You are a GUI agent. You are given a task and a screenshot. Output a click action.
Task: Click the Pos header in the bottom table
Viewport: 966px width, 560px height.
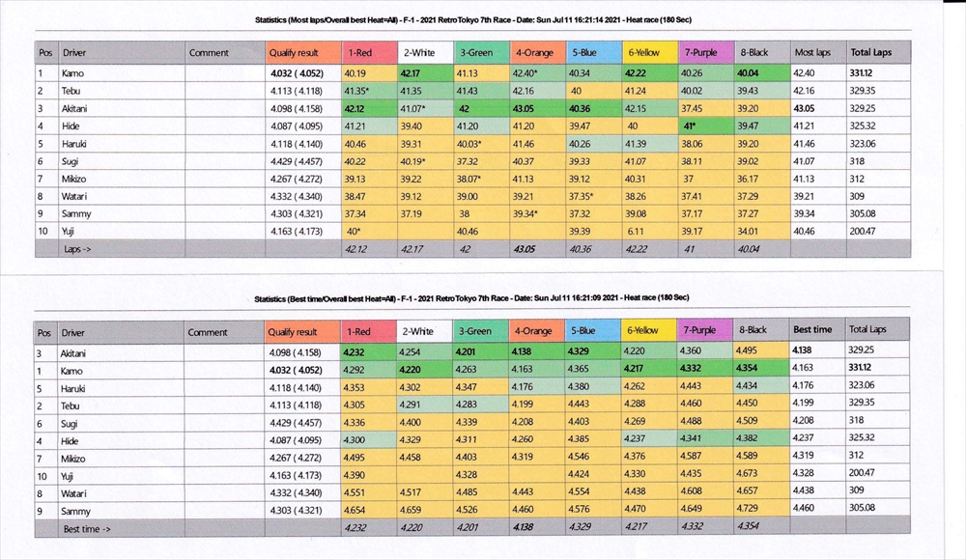tap(44, 331)
